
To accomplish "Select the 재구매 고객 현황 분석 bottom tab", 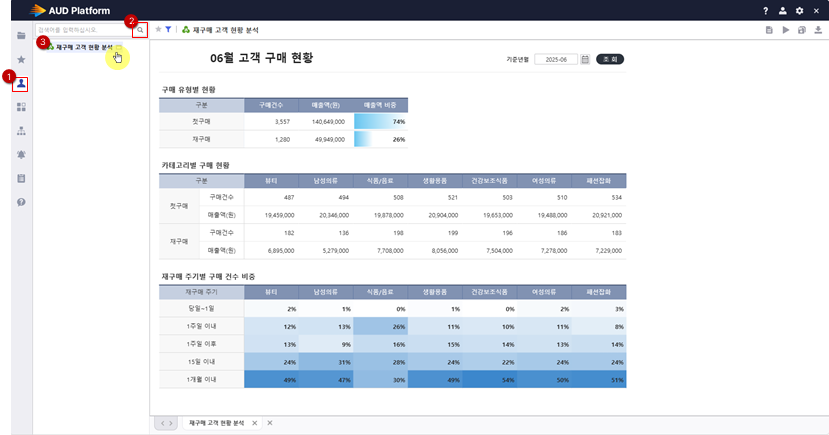I will [x=216, y=424].
